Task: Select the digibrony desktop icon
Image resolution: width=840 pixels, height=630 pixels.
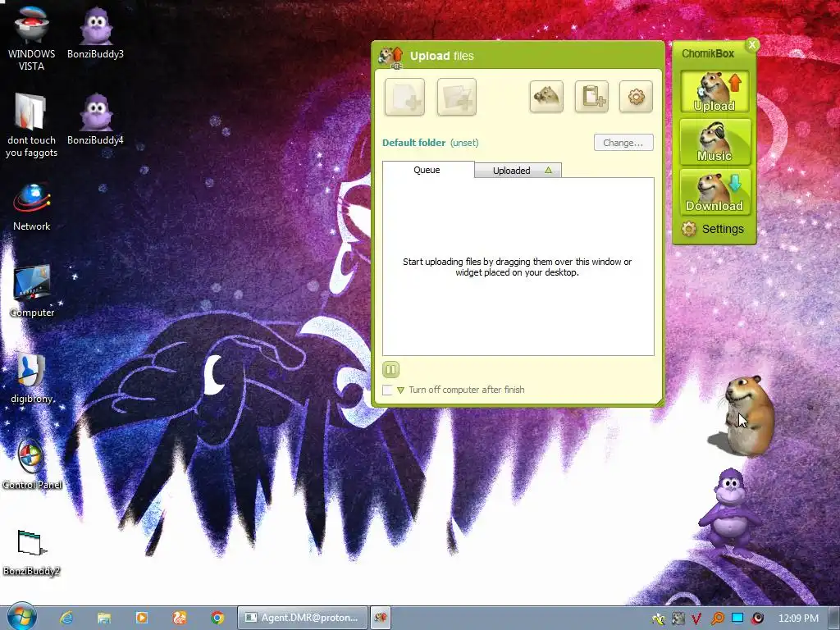Action: click(32, 377)
